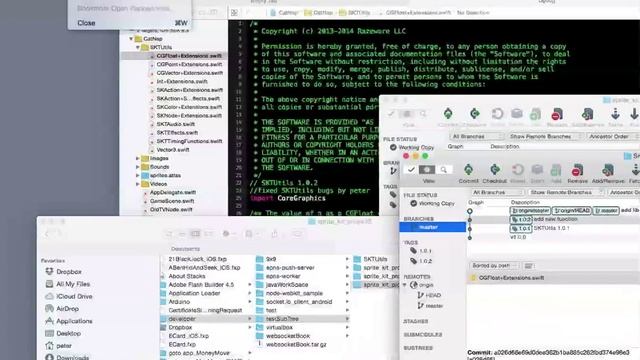Select the 'add new function' commit row

pos(553,219)
